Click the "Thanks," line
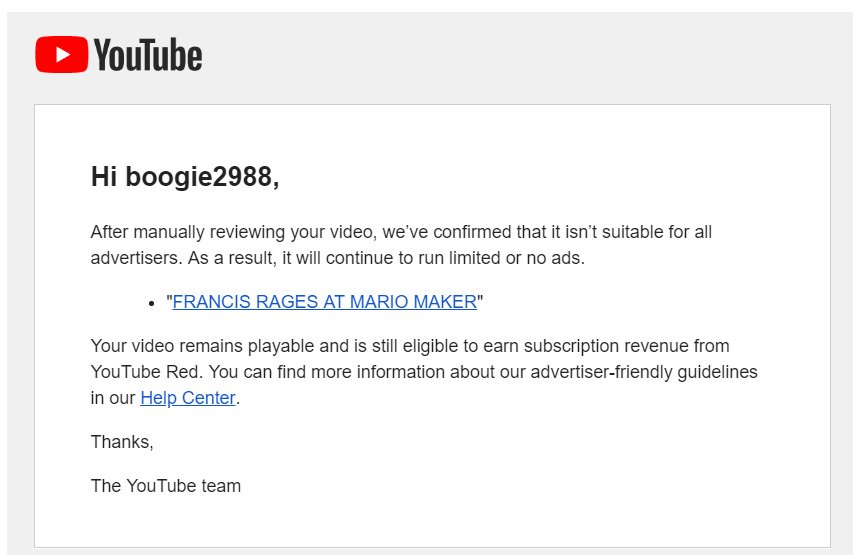 coord(122,442)
